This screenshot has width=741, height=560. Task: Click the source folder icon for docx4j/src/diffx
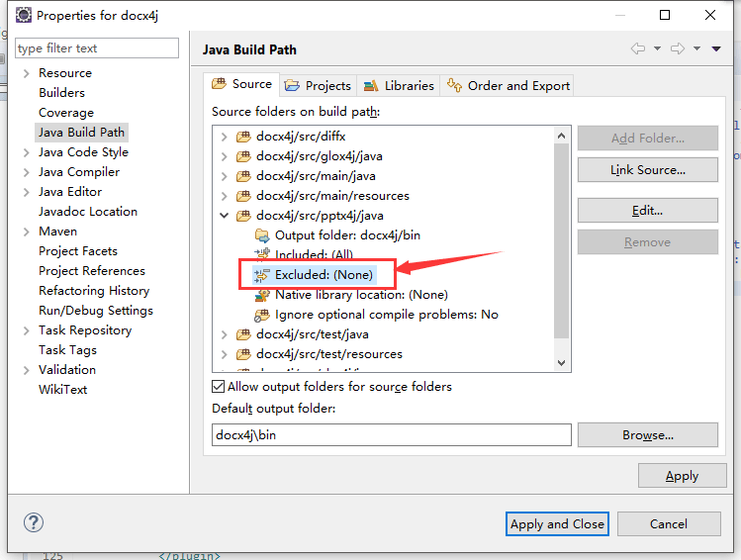click(x=243, y=137)
